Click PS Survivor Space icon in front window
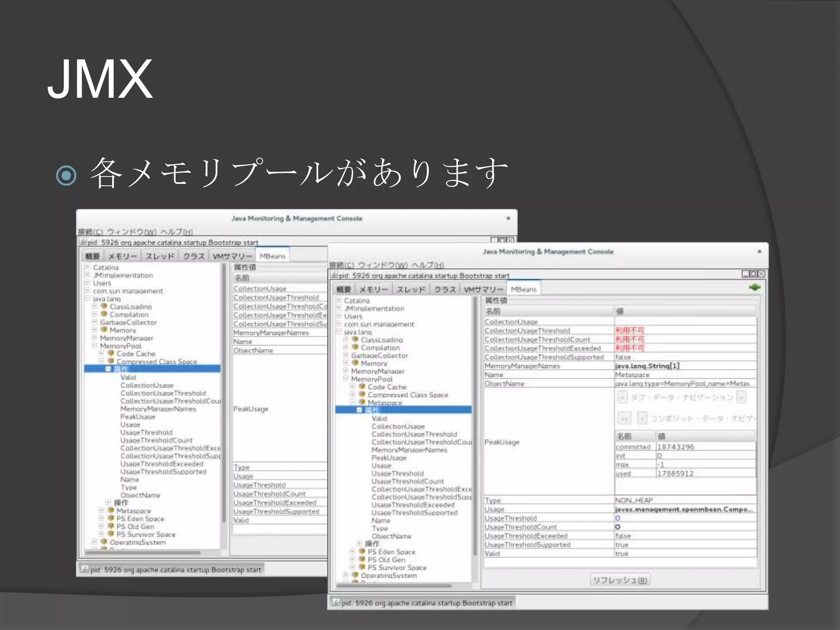 point(362,567)
